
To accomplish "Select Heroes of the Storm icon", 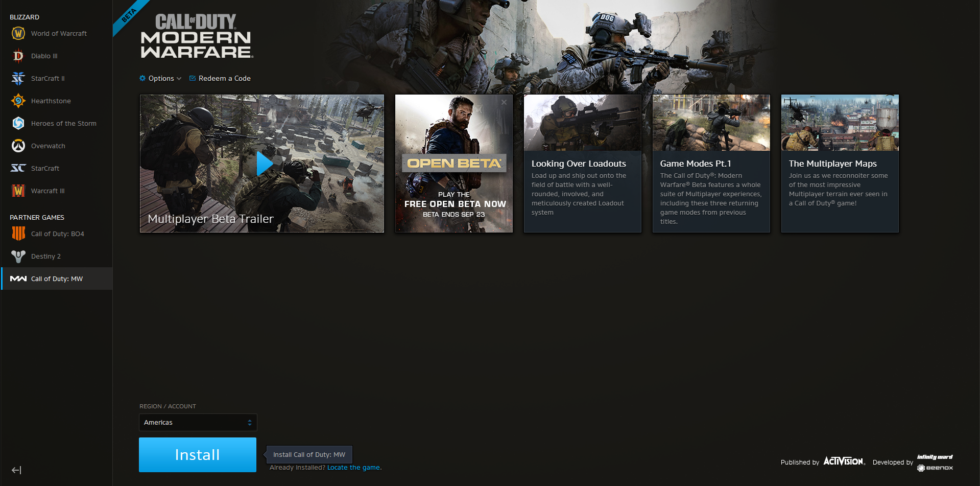I will tap(18, 123).
